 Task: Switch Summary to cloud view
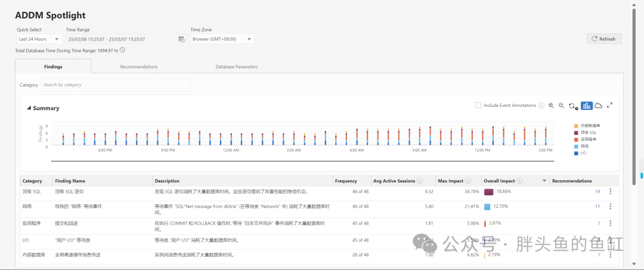click(x=599, y=106)
